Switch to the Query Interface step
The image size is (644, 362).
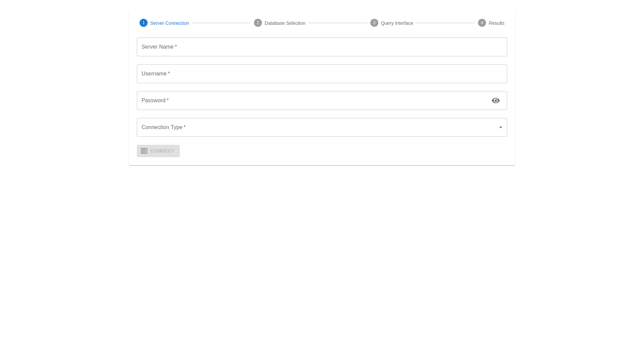coord(397,23)
